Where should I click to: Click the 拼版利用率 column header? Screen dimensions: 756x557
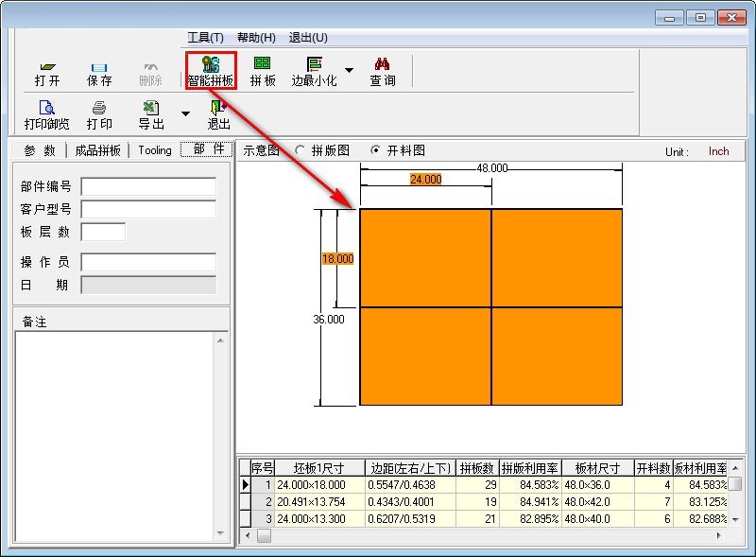(530, 468)
